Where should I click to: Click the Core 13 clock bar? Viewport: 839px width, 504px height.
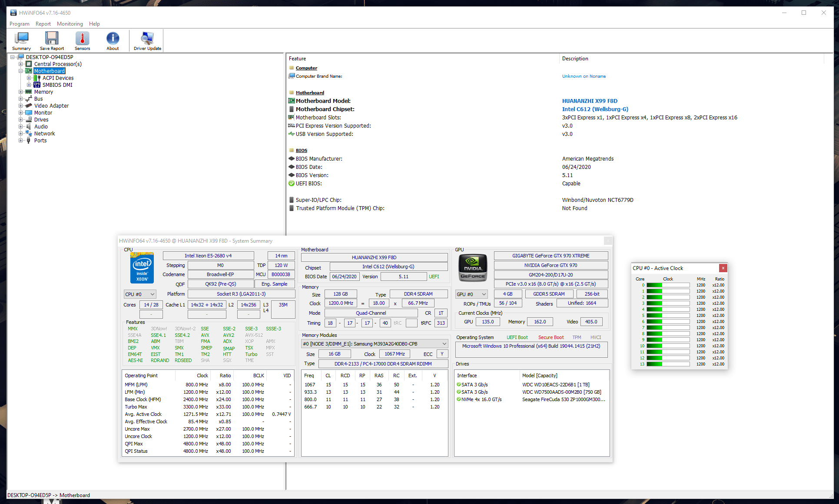pyautogui.click(x=668, y=364)
